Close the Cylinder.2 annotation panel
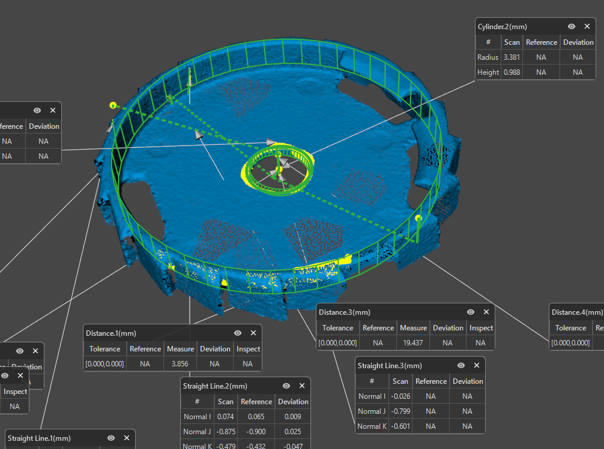 (587, 27)
